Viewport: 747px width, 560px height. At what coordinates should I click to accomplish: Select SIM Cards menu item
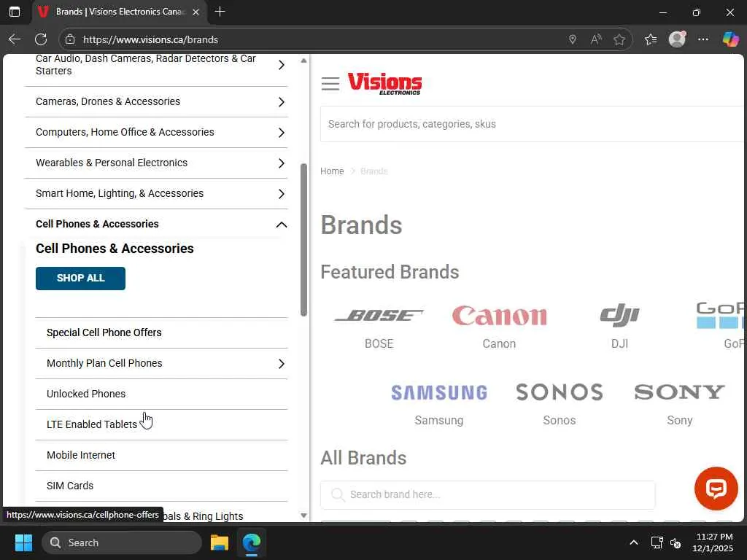(70, 486)
